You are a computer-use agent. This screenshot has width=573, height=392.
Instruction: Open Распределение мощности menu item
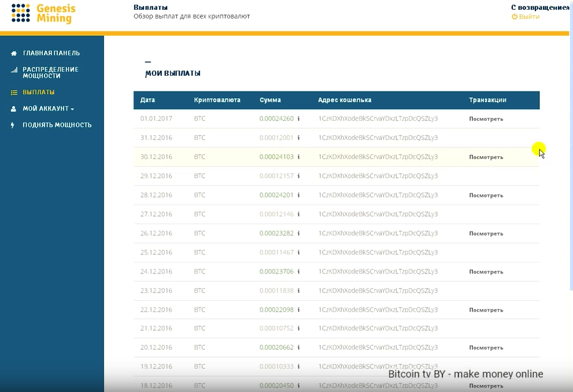(x=50, y=72)
